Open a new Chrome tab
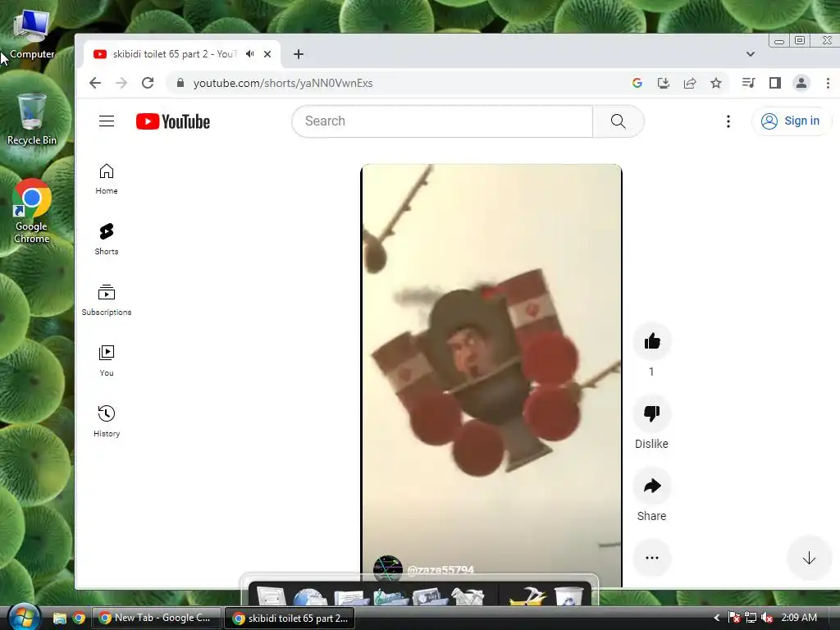Image resolution: width=840 pixels, height=630 pixels. coord(299,54)
